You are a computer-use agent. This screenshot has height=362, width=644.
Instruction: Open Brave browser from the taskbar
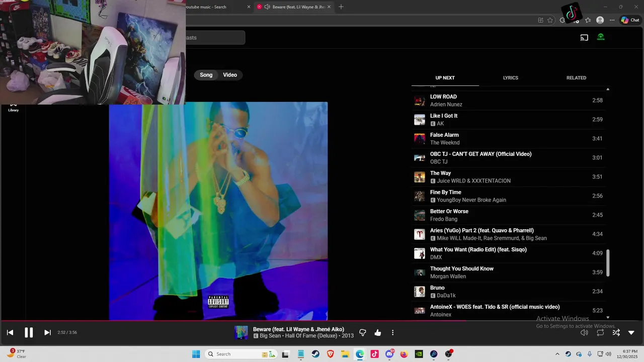[x=330, y=354]
